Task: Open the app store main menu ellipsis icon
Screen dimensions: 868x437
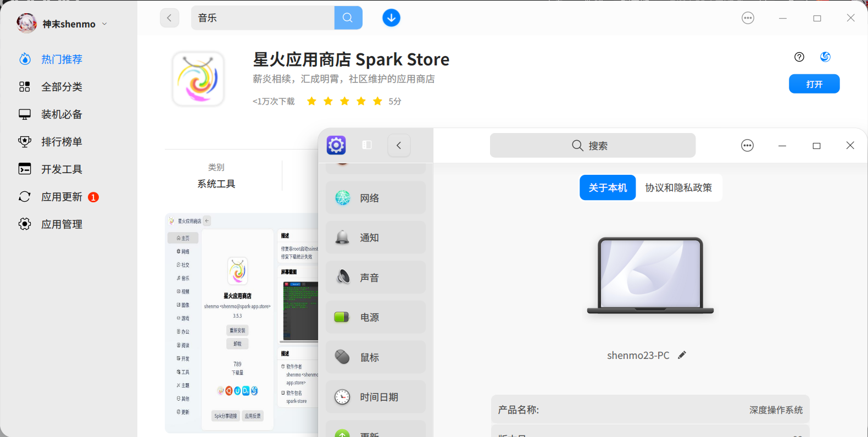Action: pos(748,18)
